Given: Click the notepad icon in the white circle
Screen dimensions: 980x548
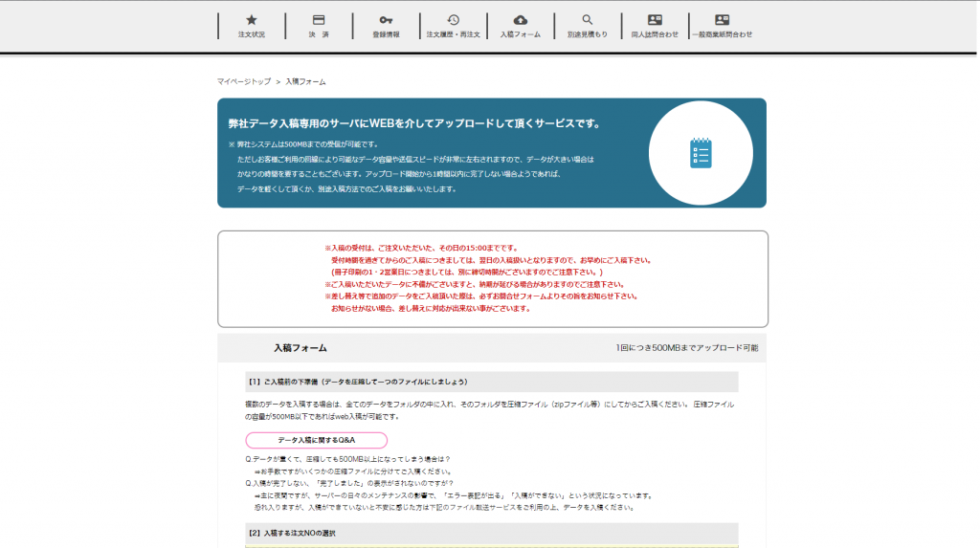Looking at the screenshot, I should tap(701, 153).
